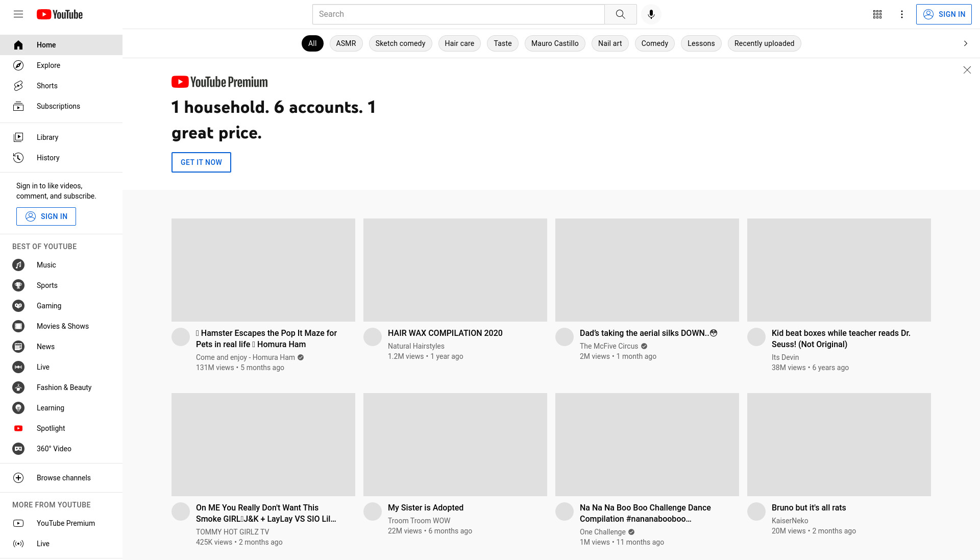Image resolution: width=980 pixels, height=560 pixels.
Task: Visit the Come and enjoy - Homura Ham channel
Action: (x=246, y=357)
